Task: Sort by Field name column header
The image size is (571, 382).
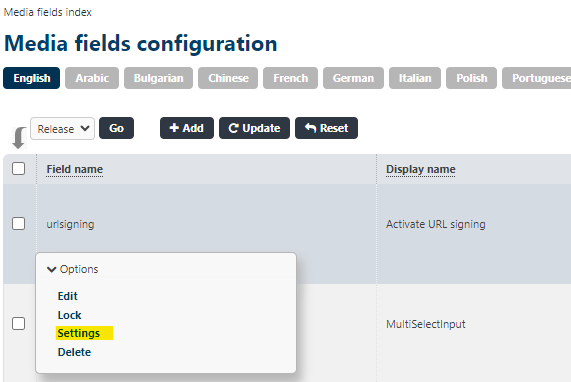Action: [75, 169]
